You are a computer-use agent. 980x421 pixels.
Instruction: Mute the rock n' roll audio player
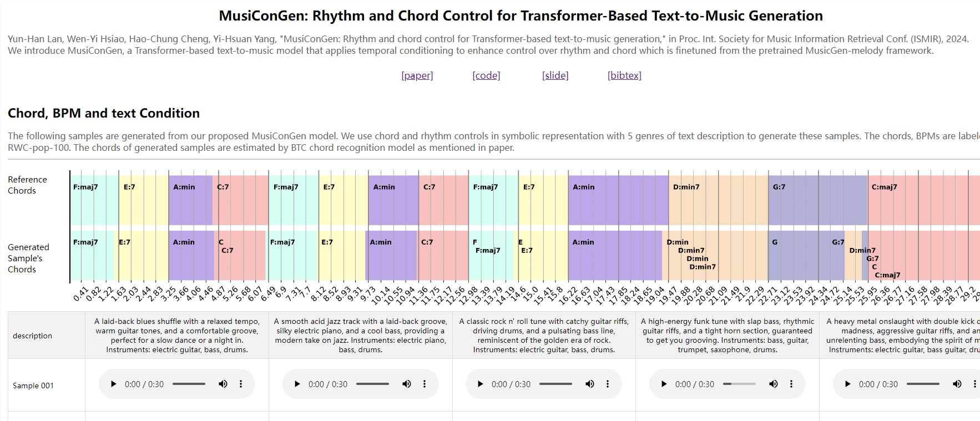point(590,384)
